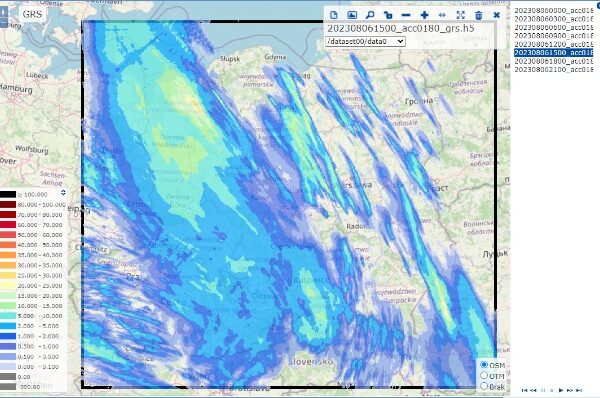Toggle the padlock unlock icon
Image resolution: width=600 pixels, height=398 pixels.
[388, 15]
